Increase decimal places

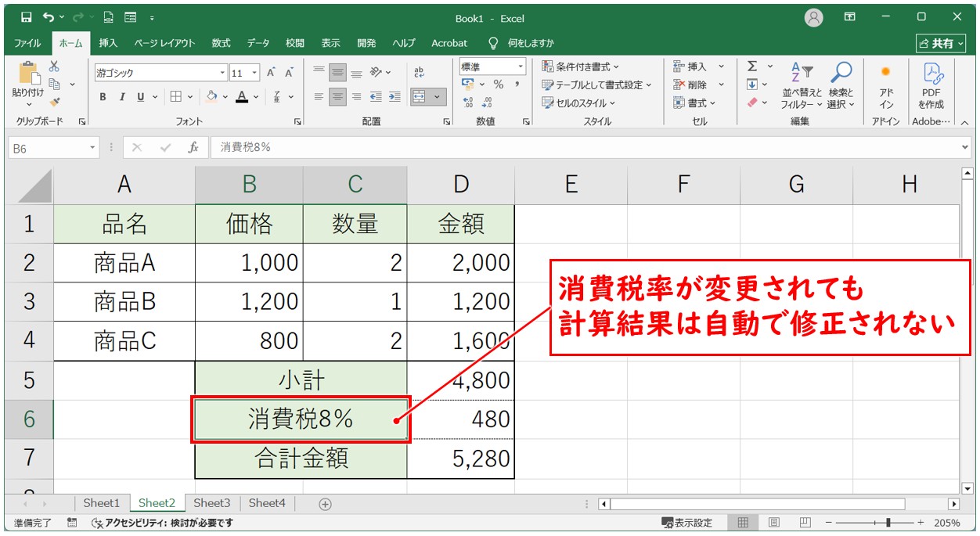point(469,103)
